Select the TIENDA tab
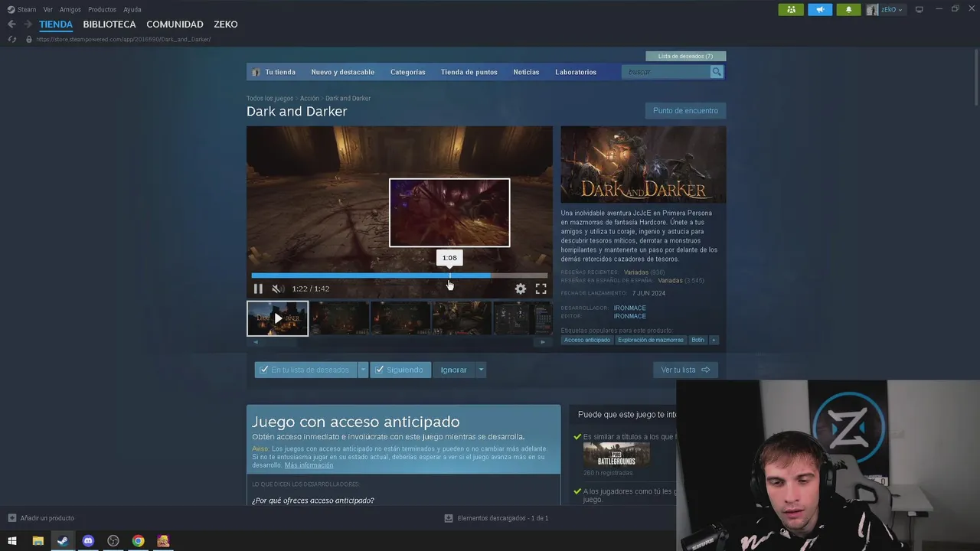 (x=56, y=24)
